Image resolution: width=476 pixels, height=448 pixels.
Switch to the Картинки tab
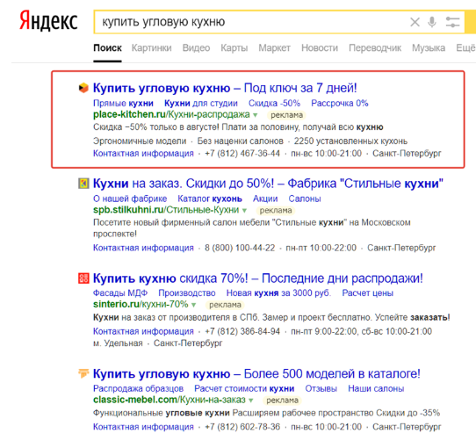151,48
